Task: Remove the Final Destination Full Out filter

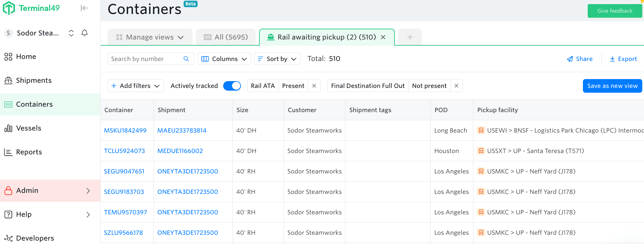Action: [456, 86]
